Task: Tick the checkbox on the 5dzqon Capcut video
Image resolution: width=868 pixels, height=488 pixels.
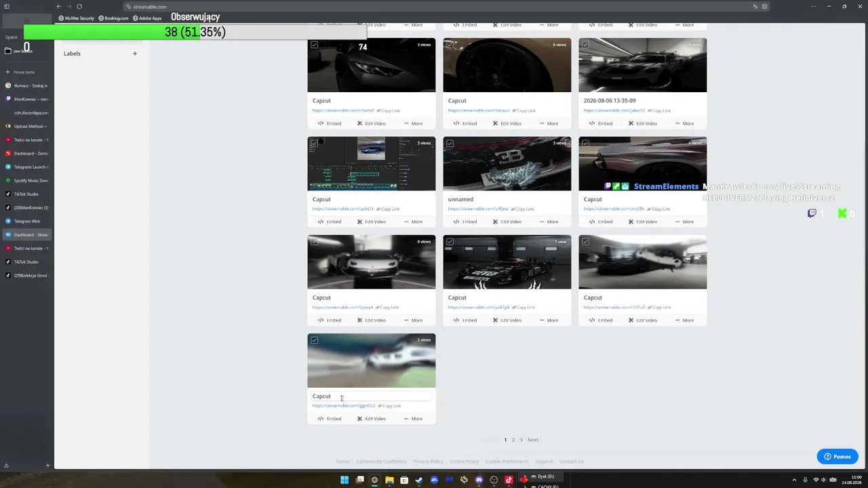Action: coord(450,45)
